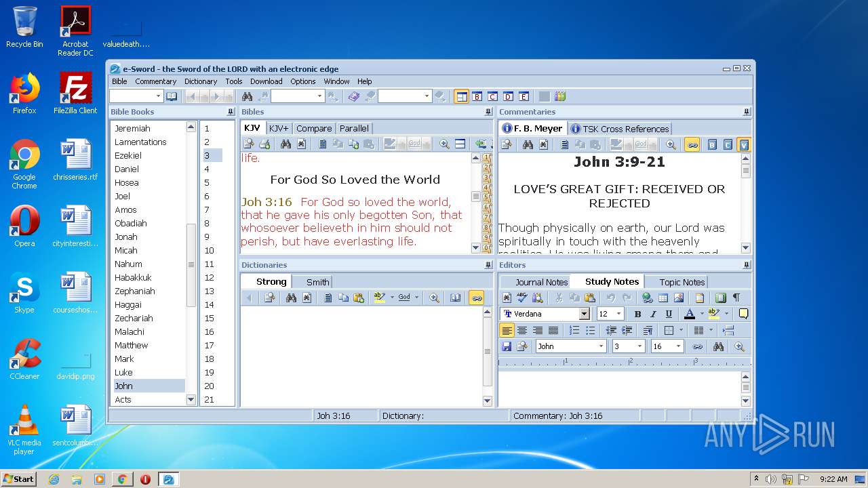Click Bible Books list scrollbar thumb
This screenshot has height=488, width=868.
pyautogui.click(x=191, y=265)
